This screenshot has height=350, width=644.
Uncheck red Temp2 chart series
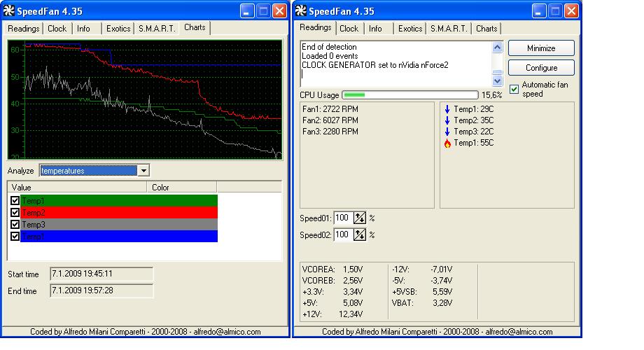coord(15,212)
